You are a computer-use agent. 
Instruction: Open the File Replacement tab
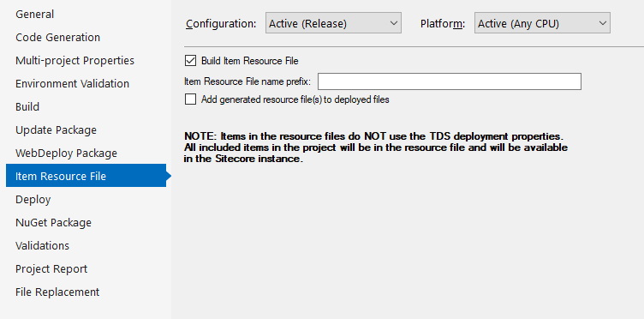click(57, 292)
